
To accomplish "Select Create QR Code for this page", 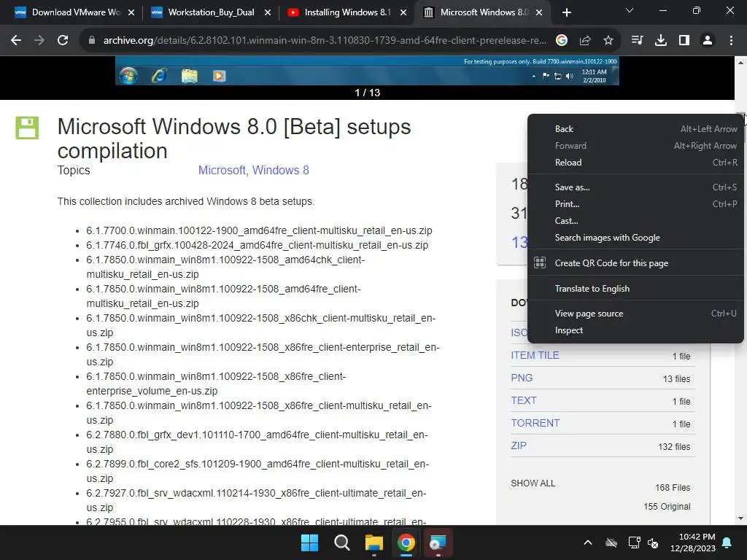I will (x=635, y=262).
